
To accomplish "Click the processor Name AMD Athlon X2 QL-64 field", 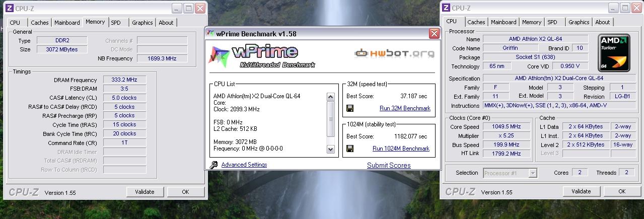I will click(x=535, y=39).
